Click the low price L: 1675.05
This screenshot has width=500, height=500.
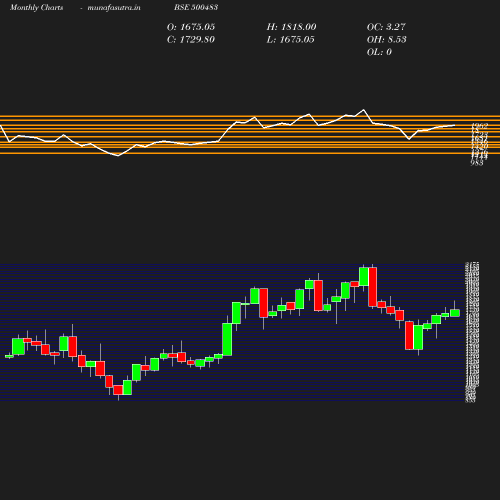point(290,39)
